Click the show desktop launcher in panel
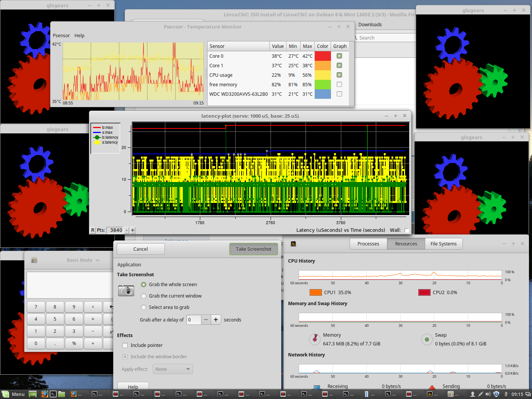The image size is (532, 399). pos(33,394)
